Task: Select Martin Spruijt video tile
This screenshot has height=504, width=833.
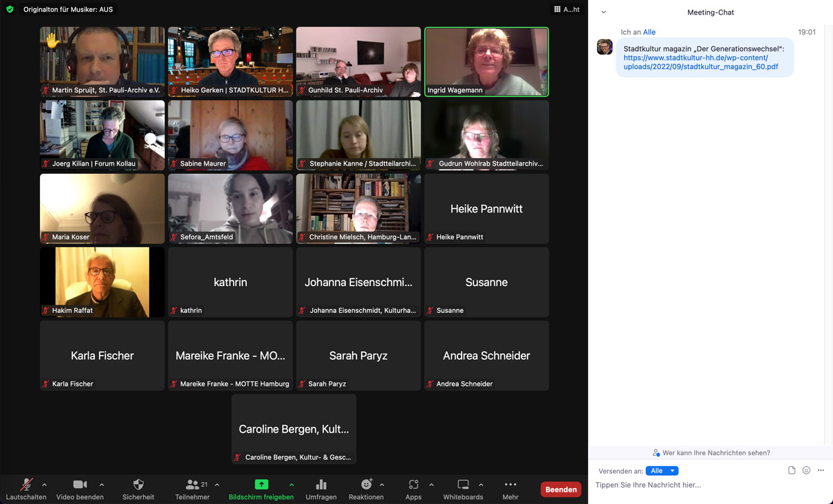Action: [102, 62]
